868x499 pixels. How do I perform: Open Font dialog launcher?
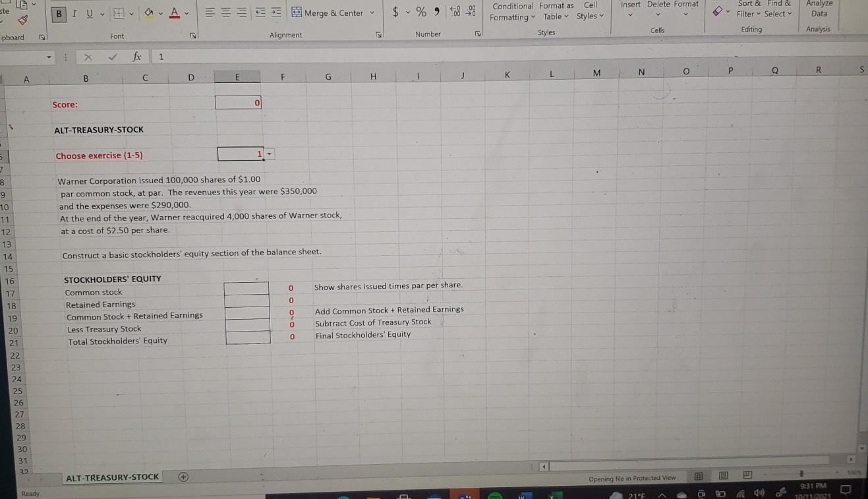(194, 34)
